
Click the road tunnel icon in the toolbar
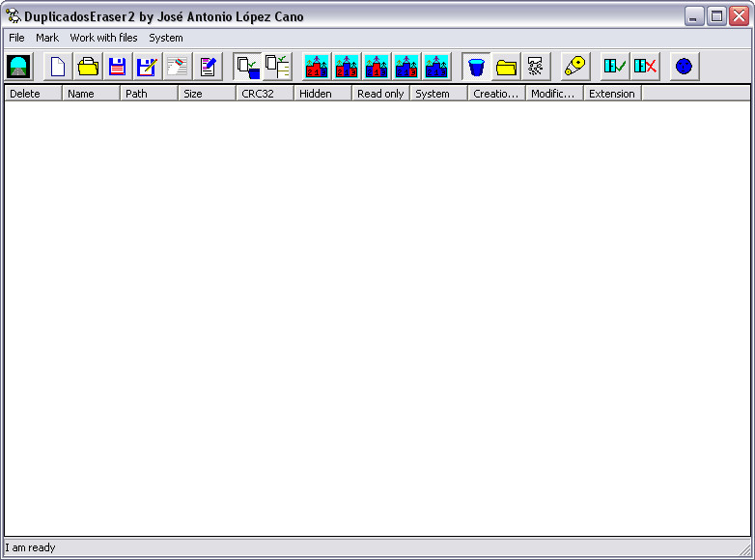(x=18, y=67)
